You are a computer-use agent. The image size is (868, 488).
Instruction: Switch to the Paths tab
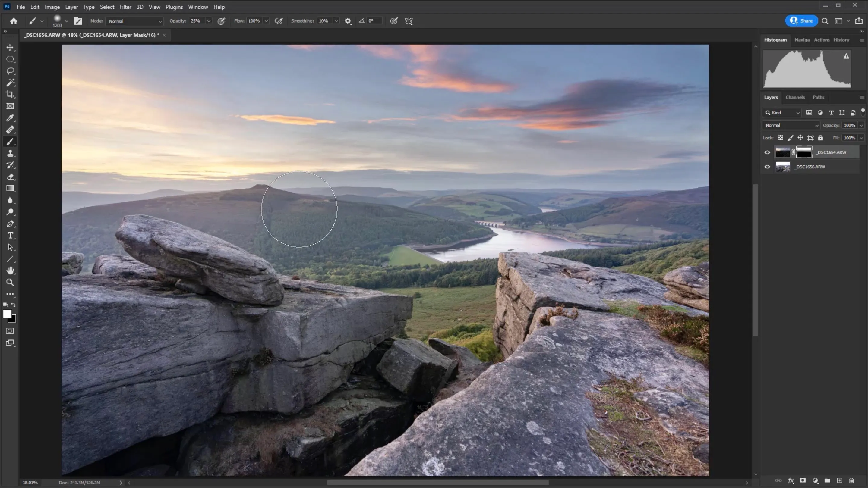(x=818, y=97)
